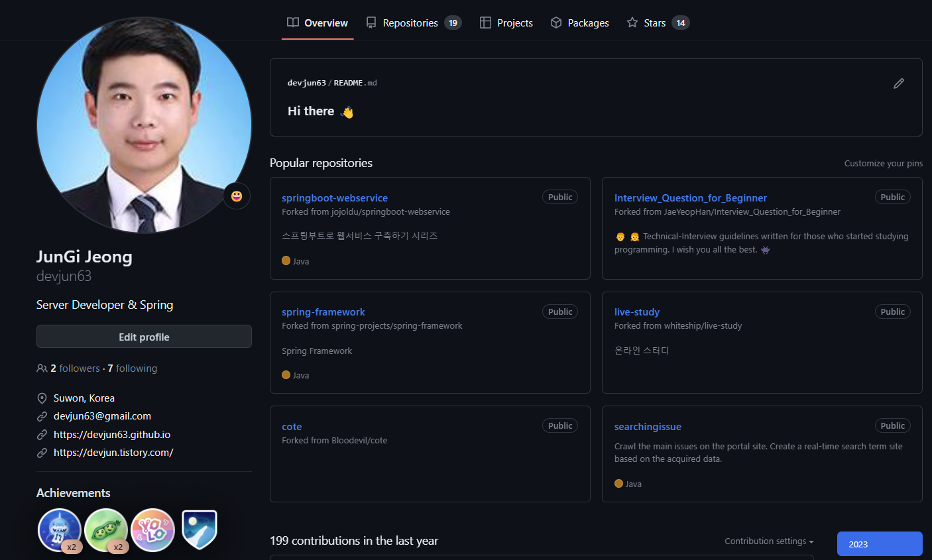The width and height of the screenshot is (932, 560).
Task: Open the cote repository
Action: click(292, 426)
